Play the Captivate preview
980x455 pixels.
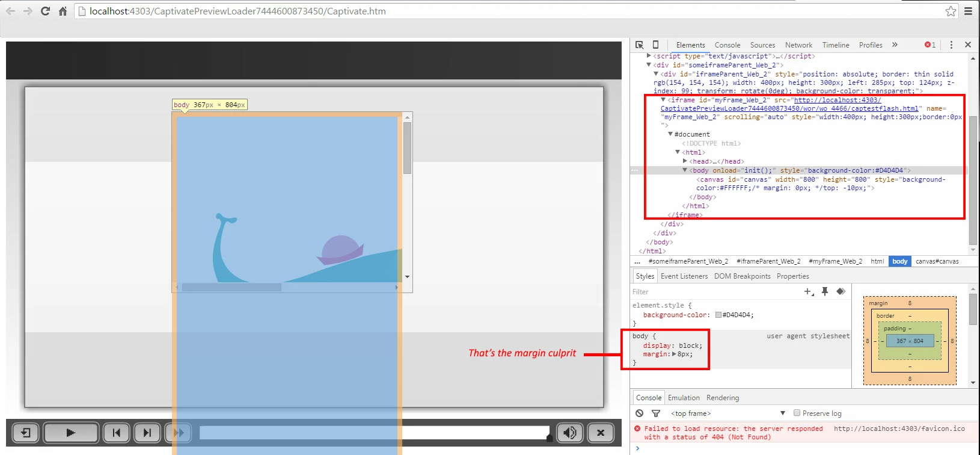click(x=71, y=433)
